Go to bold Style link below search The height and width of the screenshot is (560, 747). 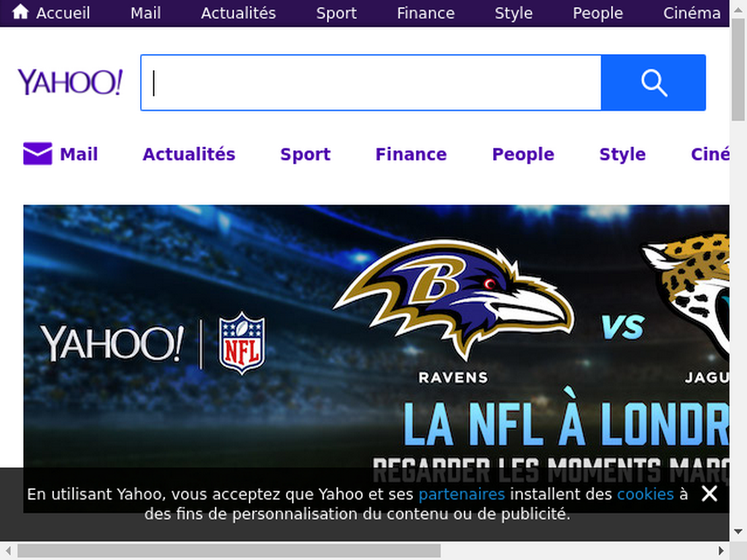click(622, 155)
